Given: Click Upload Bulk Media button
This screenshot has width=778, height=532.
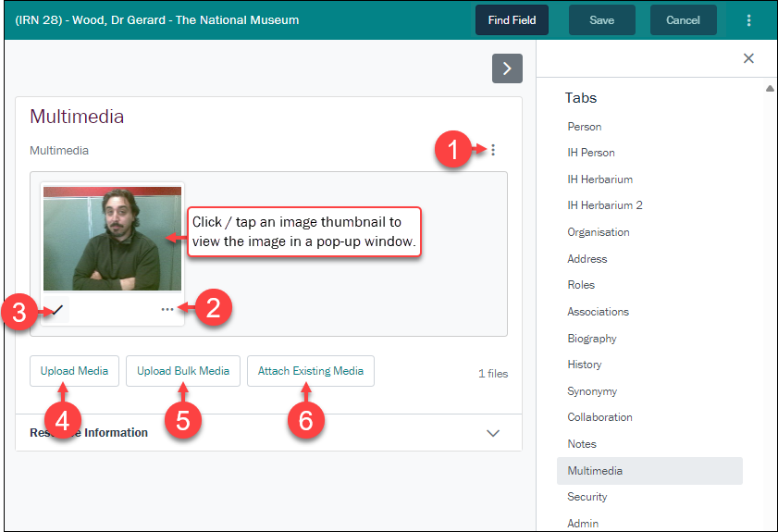Looking at the screenshot, I should pyautogui.click(x=183, y=371).
